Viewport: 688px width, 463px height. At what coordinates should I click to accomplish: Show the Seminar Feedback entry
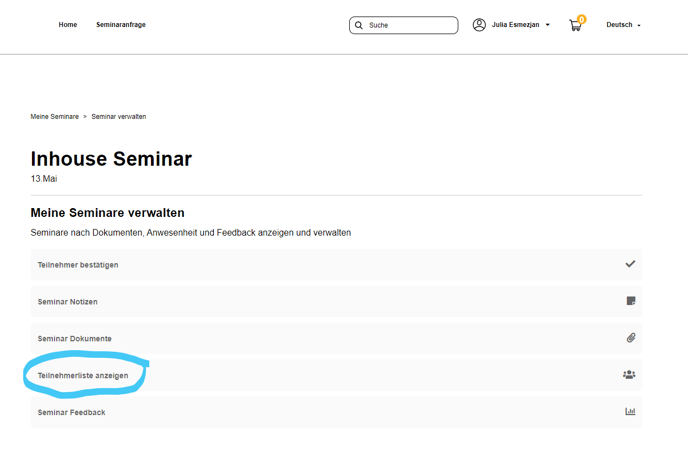pyautogui.click(x=71, y=412)
